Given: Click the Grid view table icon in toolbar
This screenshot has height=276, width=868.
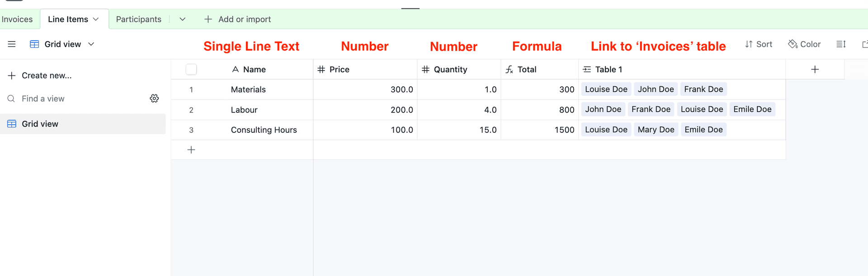Looking at the screenshot, I should (33, 44).
